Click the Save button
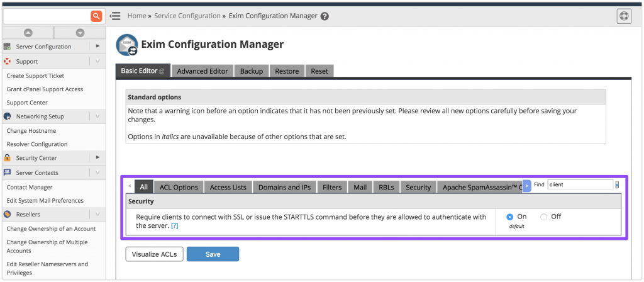The height and width of the screenshot is (282, 644). (x=213, y=254)
